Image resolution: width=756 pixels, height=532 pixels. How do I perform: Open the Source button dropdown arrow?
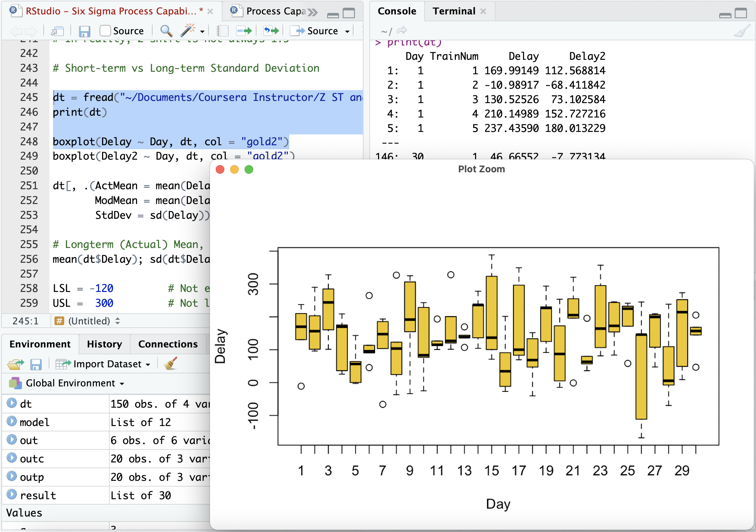pos(347,31)
